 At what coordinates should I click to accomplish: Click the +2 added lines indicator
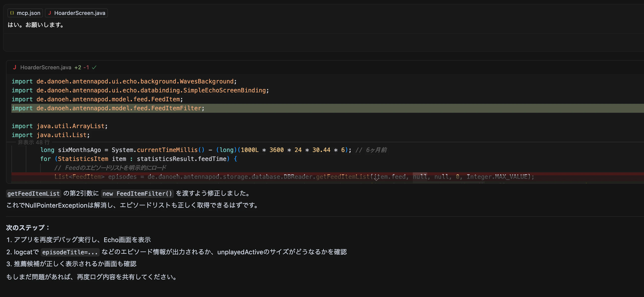point(78,67)
